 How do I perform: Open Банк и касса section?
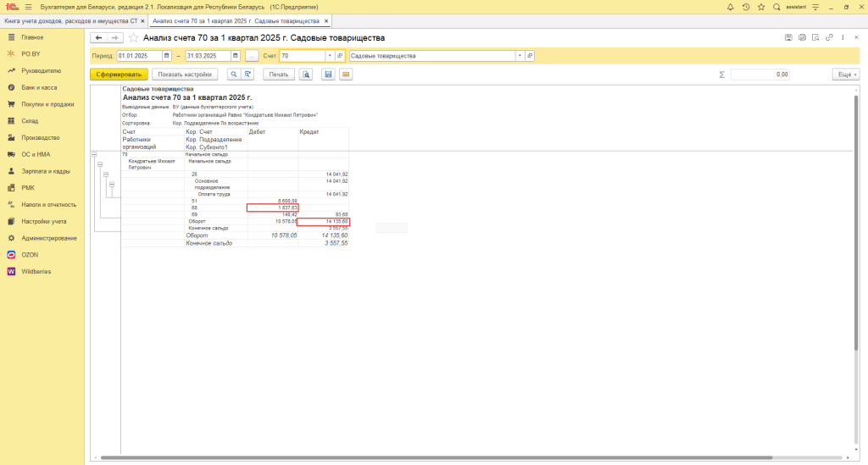click(x=39, y=87)
